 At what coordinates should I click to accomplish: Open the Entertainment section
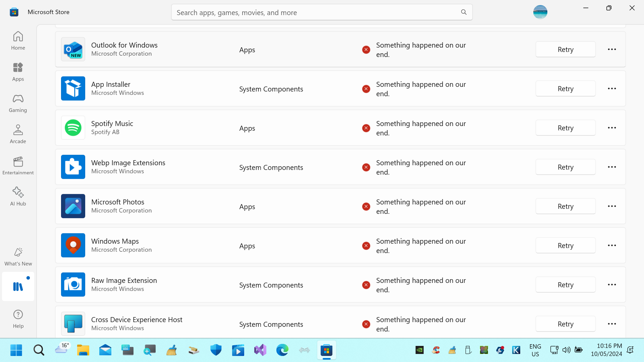pos(18,166)
